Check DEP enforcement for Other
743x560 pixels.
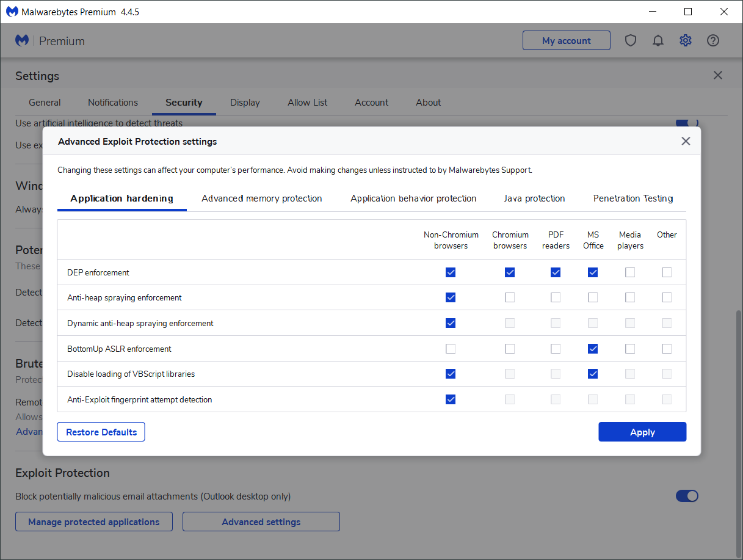667,272
